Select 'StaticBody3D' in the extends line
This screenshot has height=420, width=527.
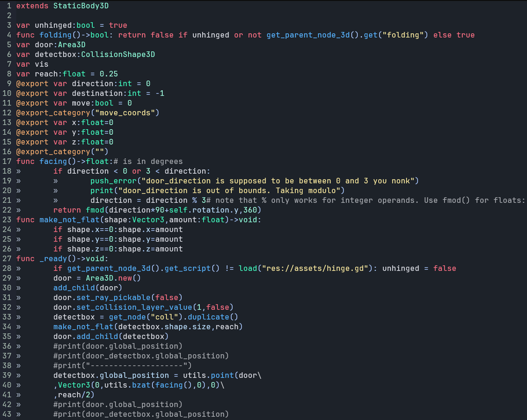[x=81, y=6]
